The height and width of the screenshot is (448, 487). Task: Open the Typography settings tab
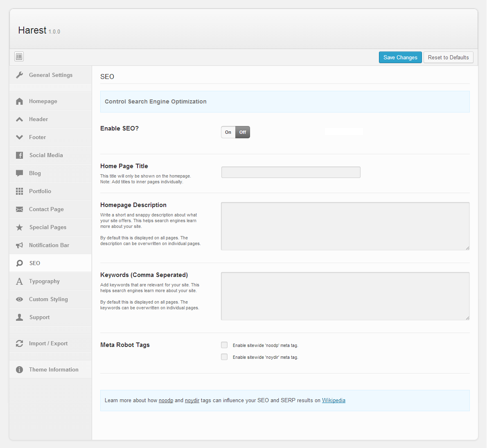[44, 281]
